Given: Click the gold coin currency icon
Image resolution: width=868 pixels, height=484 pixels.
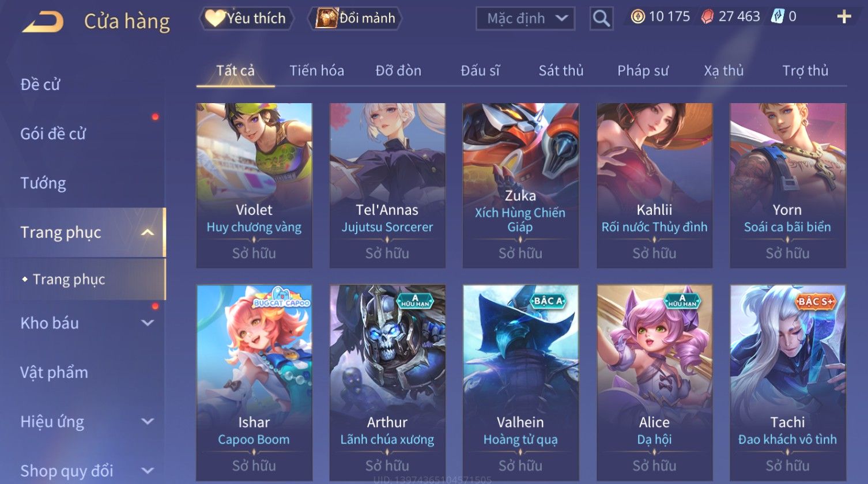Looking at the screenshot, I should pos(637,17).
